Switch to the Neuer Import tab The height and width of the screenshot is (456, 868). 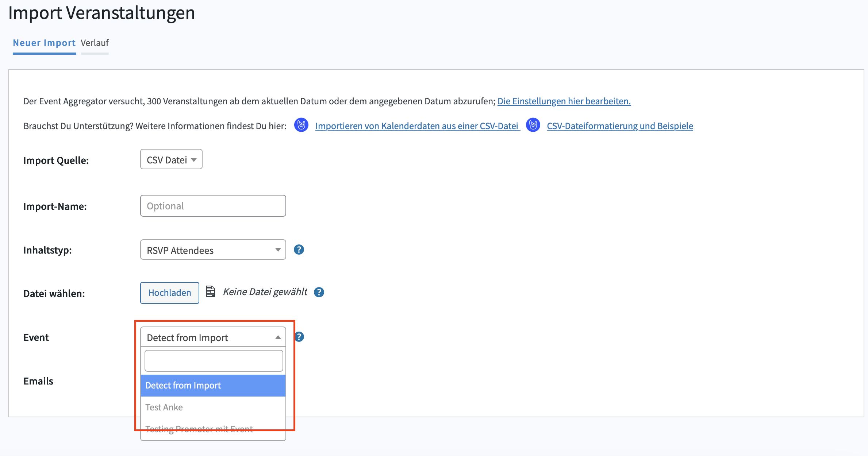click(x=44, y=43)
